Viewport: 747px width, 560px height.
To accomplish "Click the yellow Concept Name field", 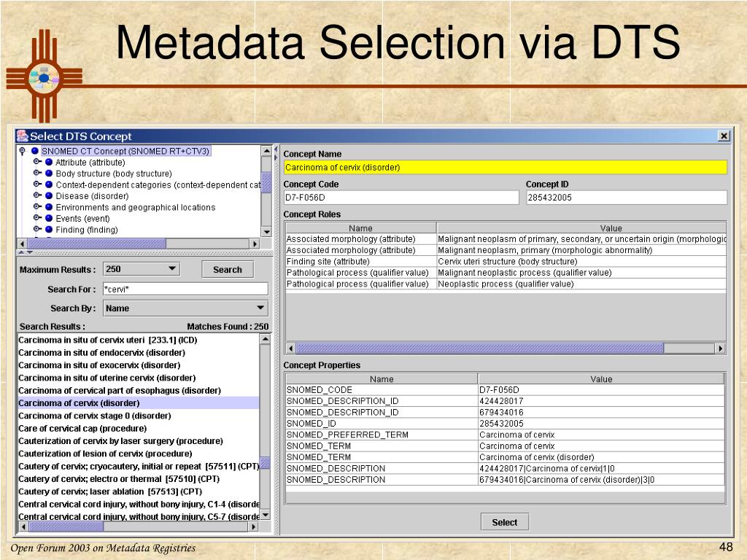I will (x=505, y=168).
